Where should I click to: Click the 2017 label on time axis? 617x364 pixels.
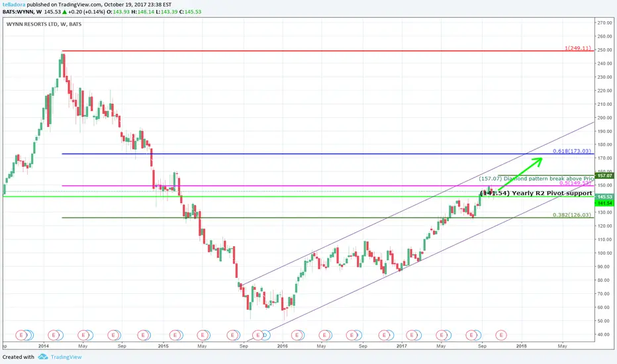pos(401,346)
